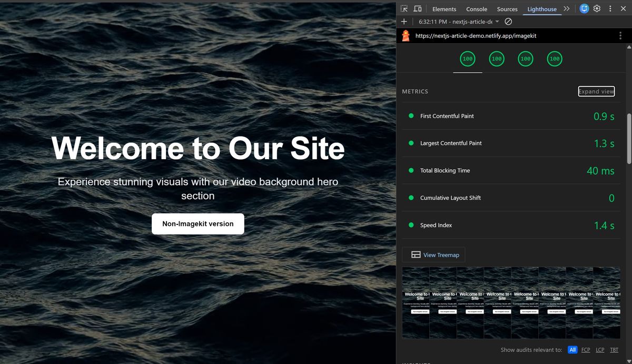The height and width of the screenshot is (364, 632).
Task: Clear all Lighthouse reports icon
Action: [508, 22]
